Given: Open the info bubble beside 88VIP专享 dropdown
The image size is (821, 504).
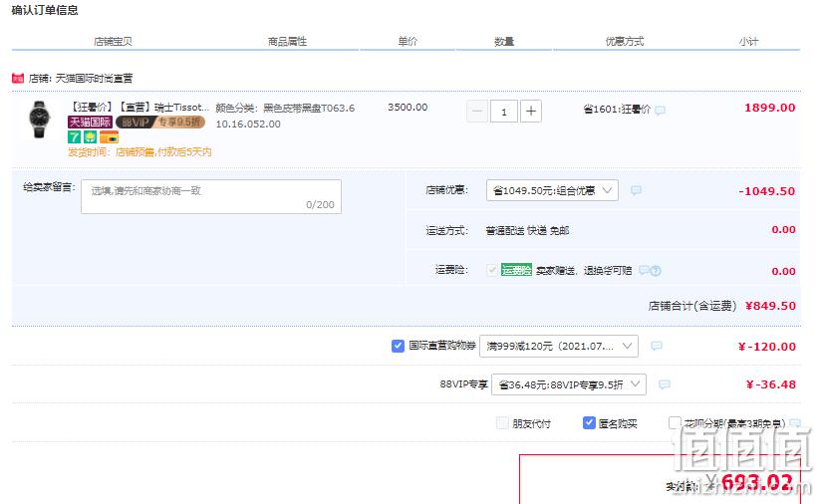Looking at the screenshot, I should point(664,384).
